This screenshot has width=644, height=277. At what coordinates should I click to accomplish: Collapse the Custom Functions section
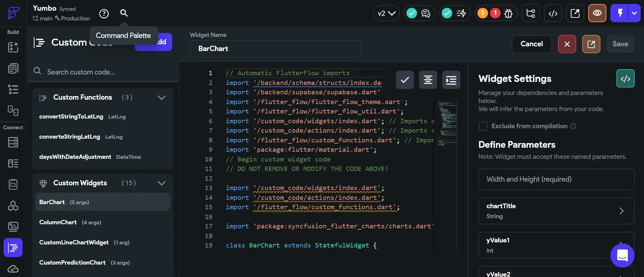162,97
